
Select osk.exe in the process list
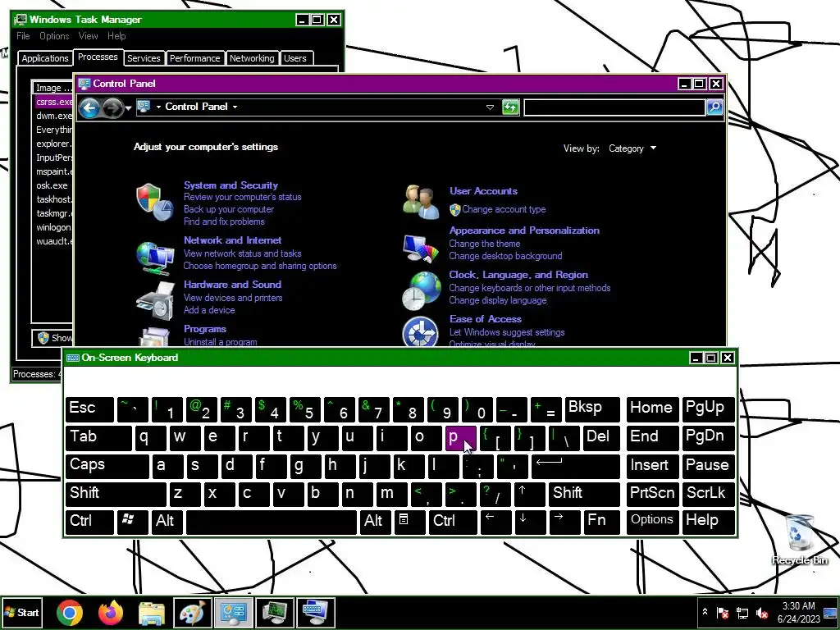click(x=52, y=185)
